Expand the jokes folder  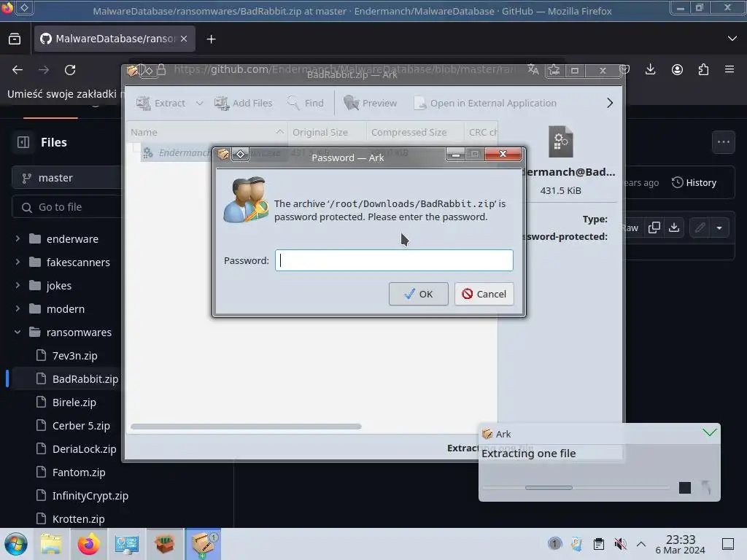tap(18, 285)
